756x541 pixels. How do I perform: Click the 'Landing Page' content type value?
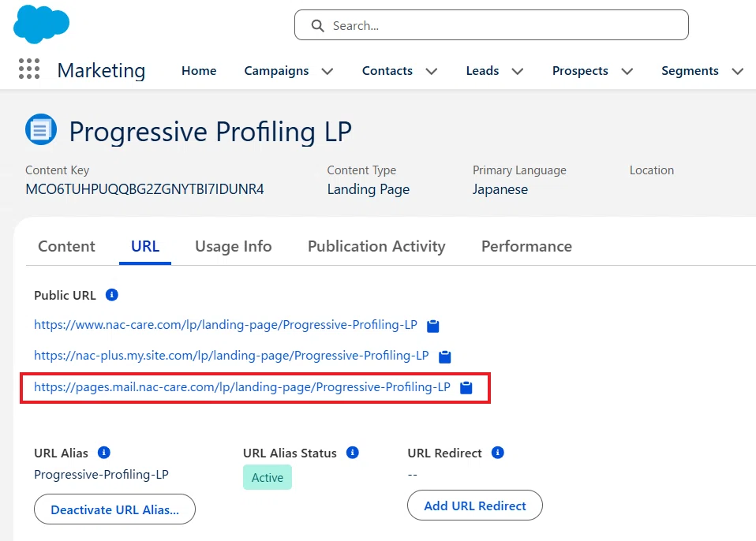point(369,189)
